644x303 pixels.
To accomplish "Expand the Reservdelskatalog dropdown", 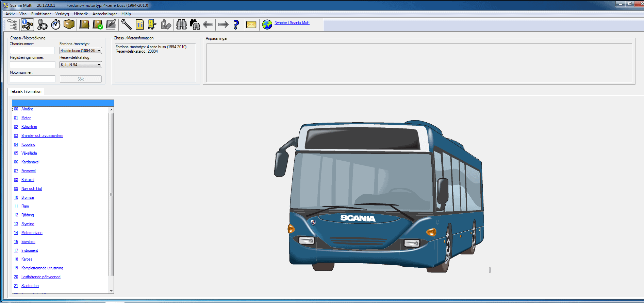I will pos(81,65).
